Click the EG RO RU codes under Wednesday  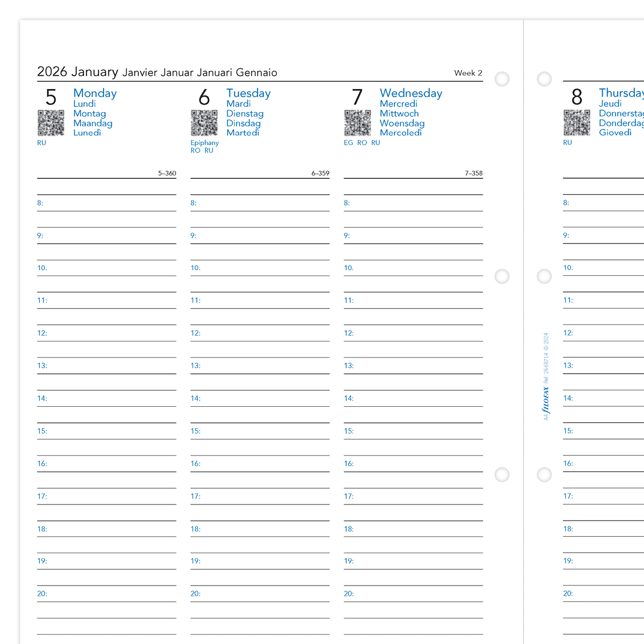click(362, 143)
